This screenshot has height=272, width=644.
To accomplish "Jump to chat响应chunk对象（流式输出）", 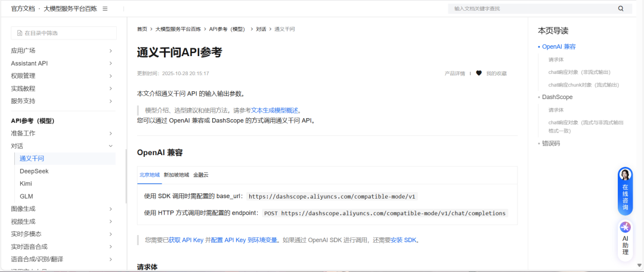I will click(583, 85).
